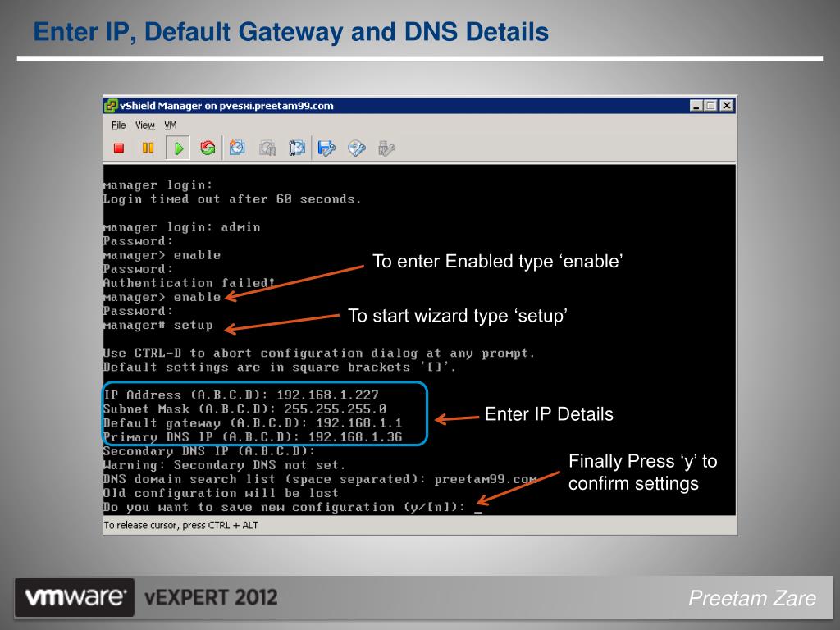Minimize the vShield Manager console window
The image size is (840, 630).
point(696,106)
